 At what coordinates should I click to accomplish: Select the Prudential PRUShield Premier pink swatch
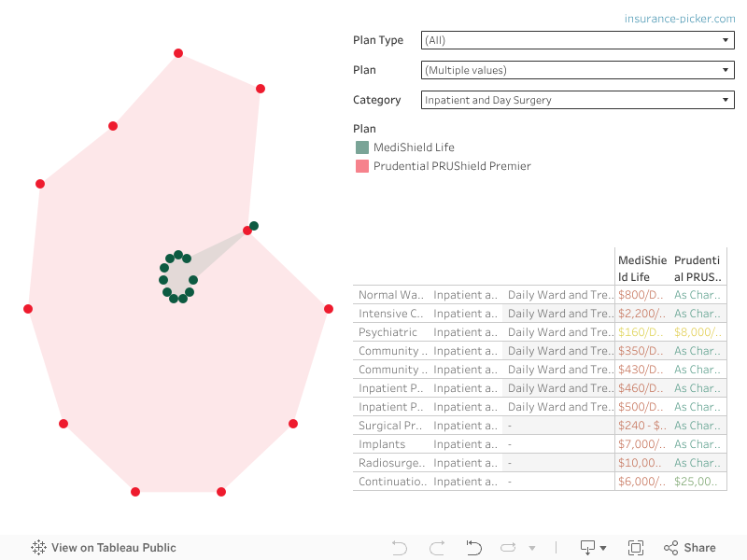362,166
